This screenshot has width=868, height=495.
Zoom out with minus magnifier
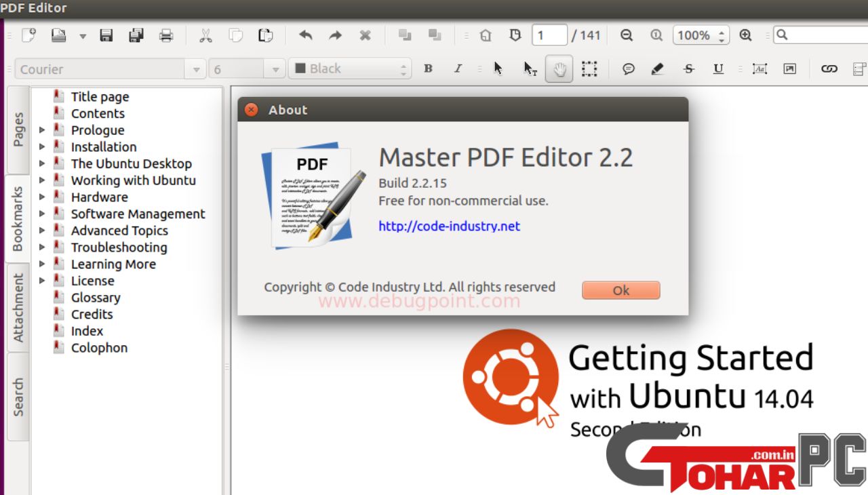[627, 35]
